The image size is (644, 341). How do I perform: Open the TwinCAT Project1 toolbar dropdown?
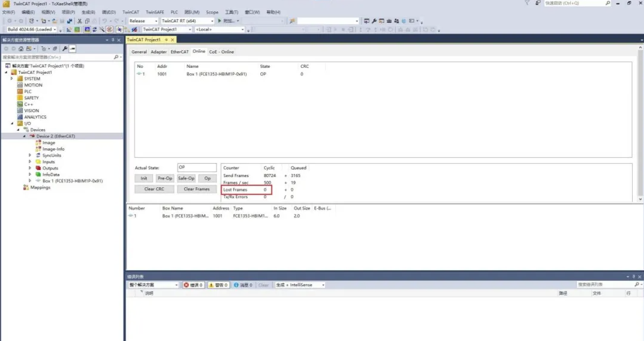pyautogui.click(x=167, y=29)
